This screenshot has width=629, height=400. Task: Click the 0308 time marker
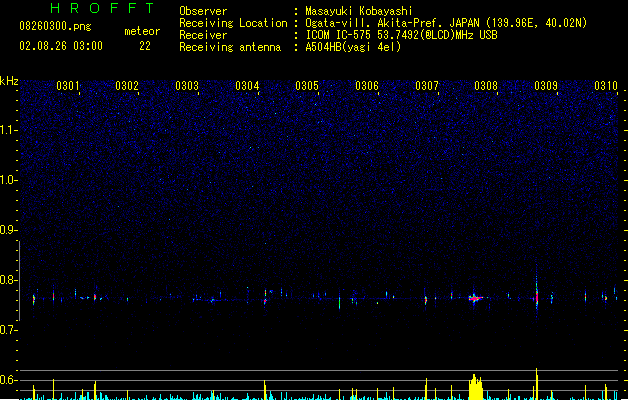coord(486,86)
